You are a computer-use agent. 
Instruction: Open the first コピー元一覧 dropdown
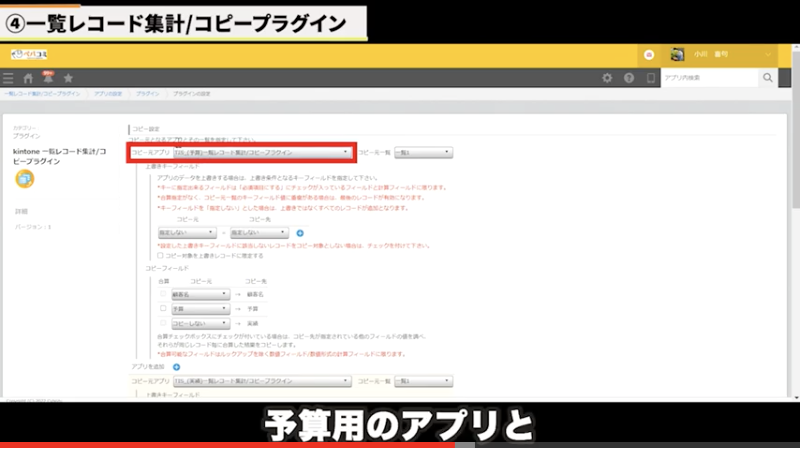pyautogui.click(x=423, y=152)
